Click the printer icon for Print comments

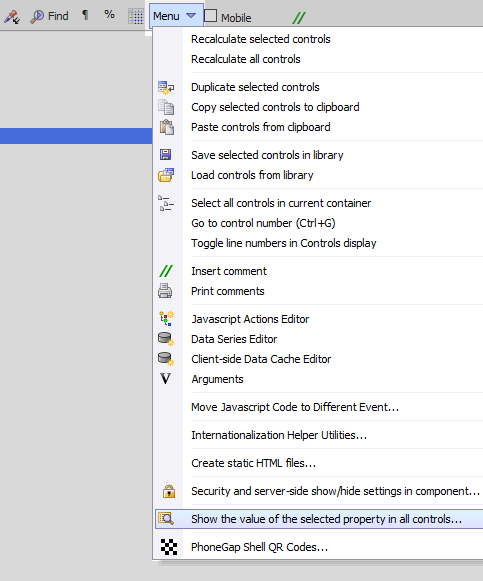pos(165,291)
